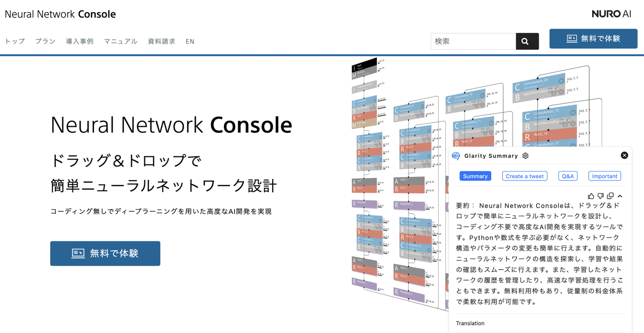Click the thumbs down icon
This screenshot has width=644, height=333.
point(601,196)
